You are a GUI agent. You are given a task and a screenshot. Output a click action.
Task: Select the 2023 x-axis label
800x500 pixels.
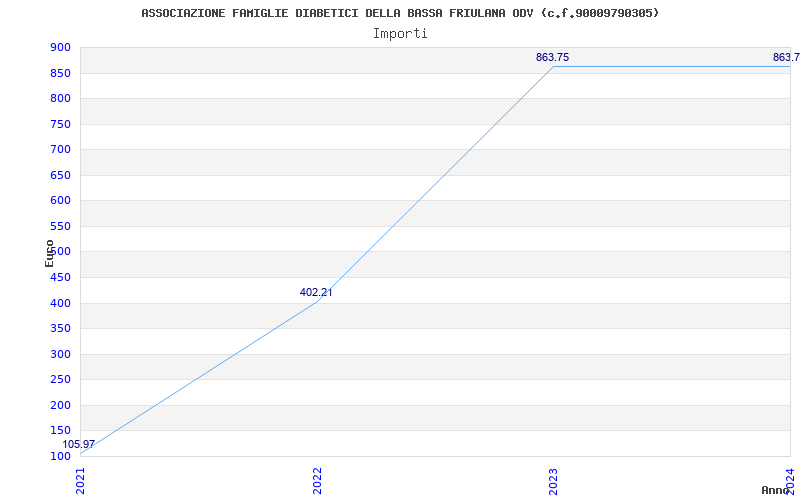[554, 481]
